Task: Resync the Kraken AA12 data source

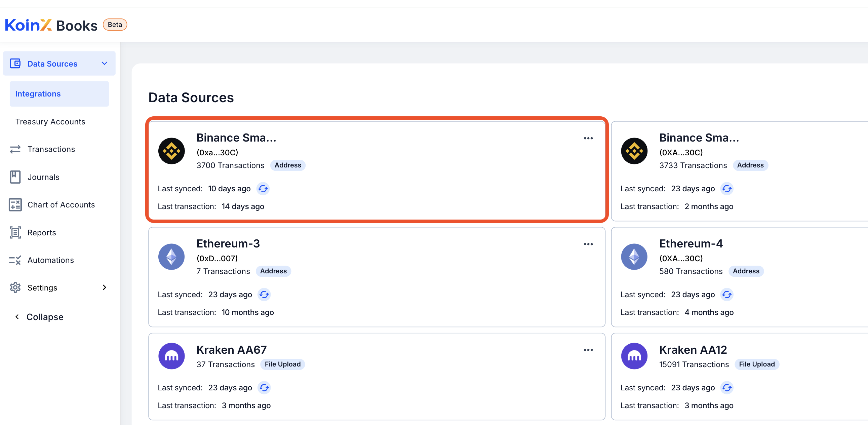Action: coord(727,388)
